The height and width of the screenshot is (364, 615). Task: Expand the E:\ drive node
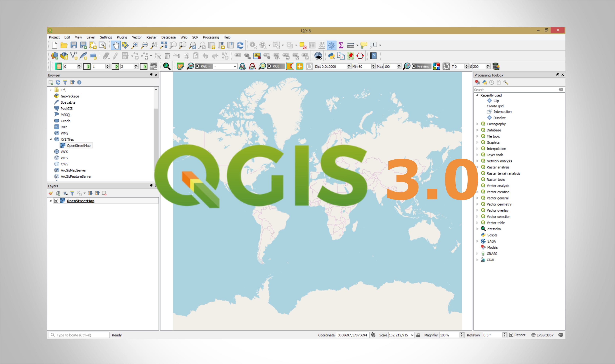tap(51, 90)
